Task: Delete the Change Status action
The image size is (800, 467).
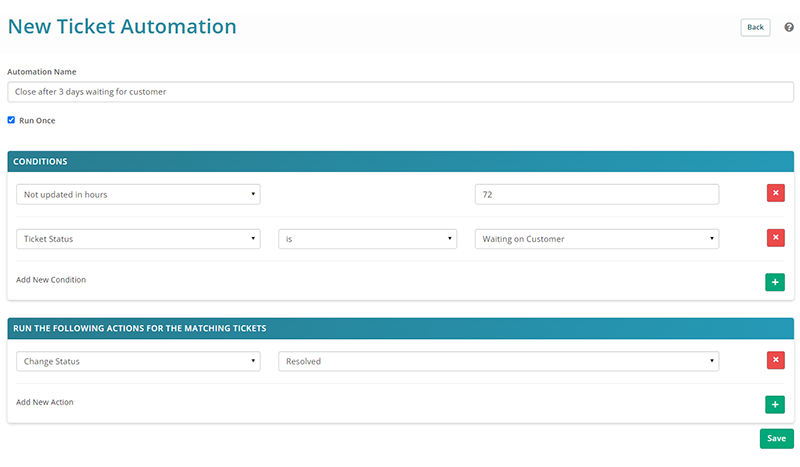Action: [x=776, y=360]
